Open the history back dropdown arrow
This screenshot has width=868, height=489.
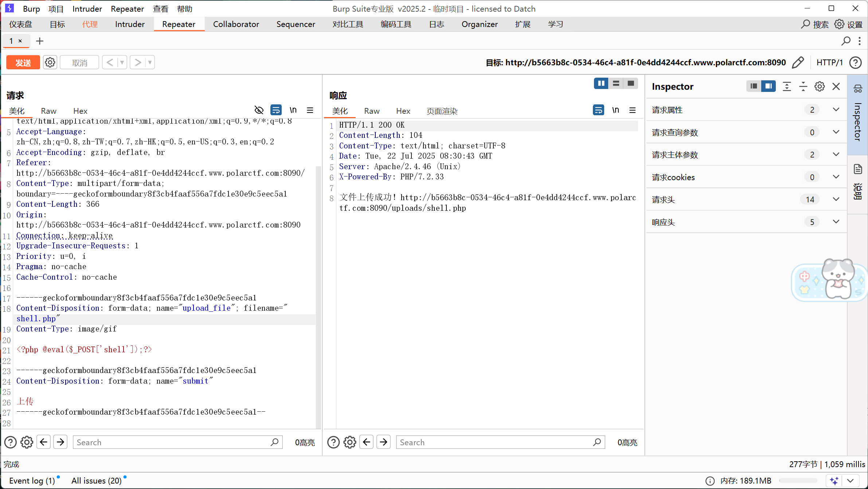click(122, 62)
